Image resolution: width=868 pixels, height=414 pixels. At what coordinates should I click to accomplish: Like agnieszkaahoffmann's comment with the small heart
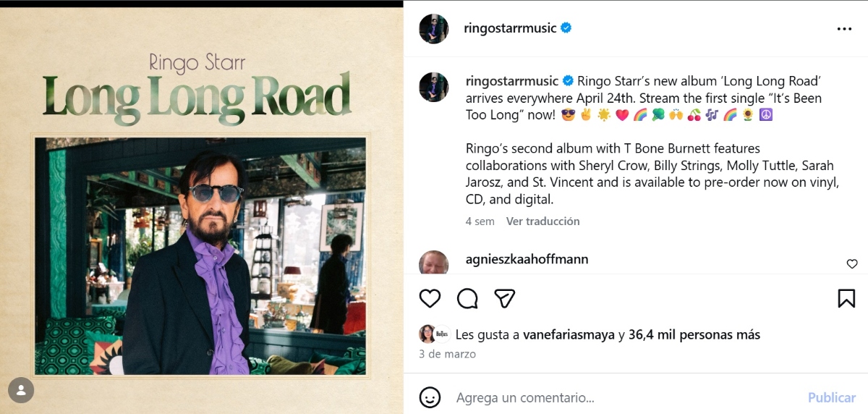pos(852,264)
